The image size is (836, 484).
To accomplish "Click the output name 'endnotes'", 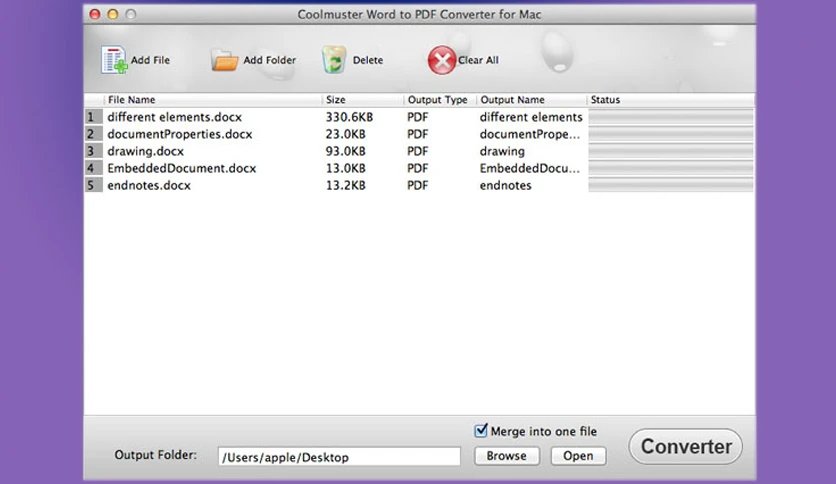I will [x=505, y=185].
